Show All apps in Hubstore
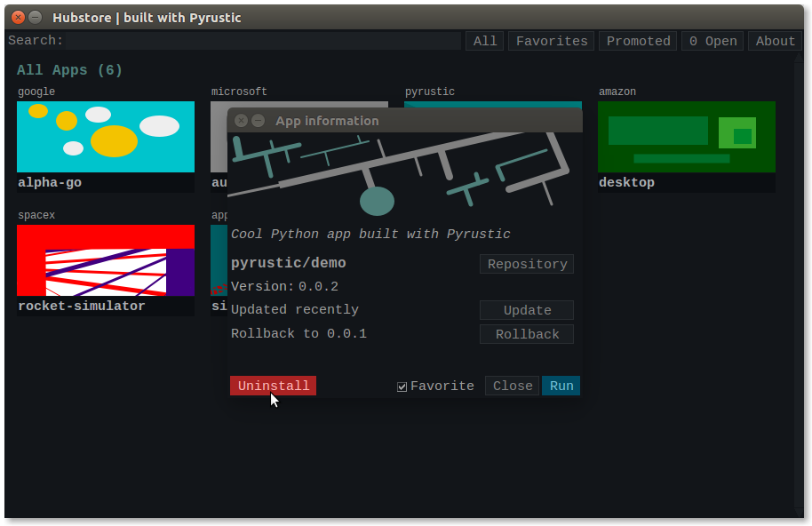 [x=485, y=41]
